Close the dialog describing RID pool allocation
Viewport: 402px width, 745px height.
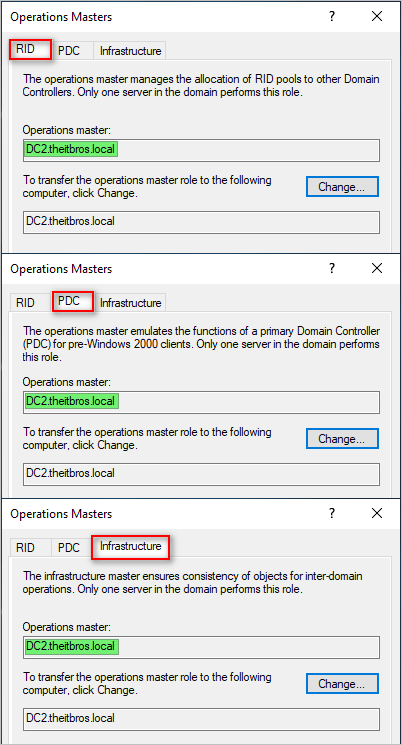(377, 17)
